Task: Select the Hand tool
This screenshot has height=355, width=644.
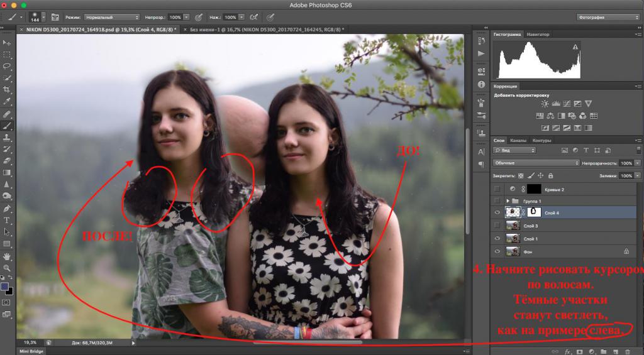Action: 6,256
